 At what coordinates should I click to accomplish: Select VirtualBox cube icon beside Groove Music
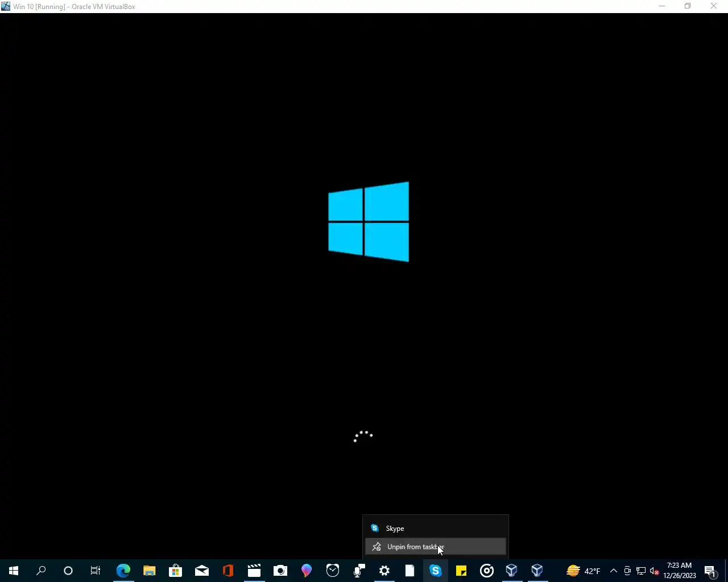[x=512, y=571]
